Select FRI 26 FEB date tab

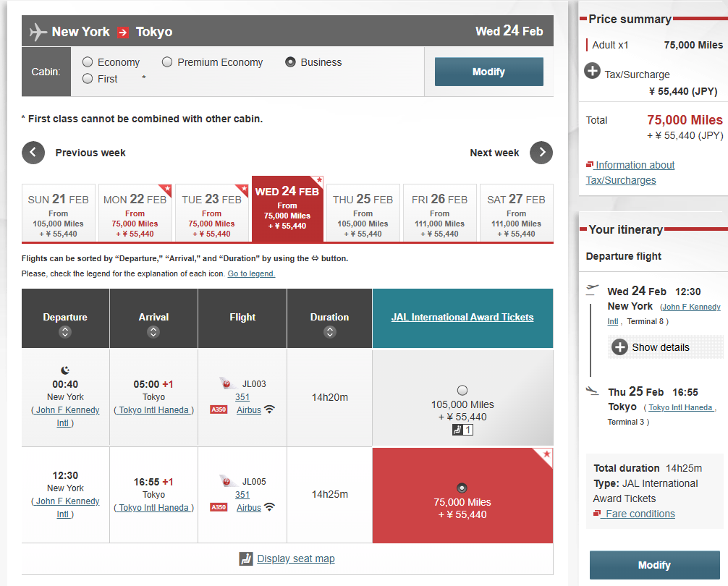point(440,213)
